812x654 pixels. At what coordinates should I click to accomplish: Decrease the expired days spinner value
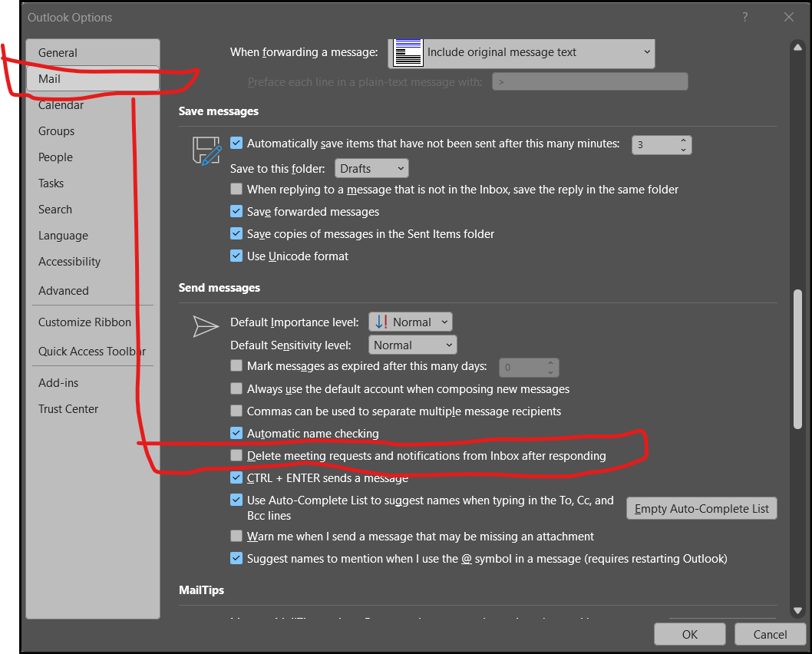click(550, 372)
